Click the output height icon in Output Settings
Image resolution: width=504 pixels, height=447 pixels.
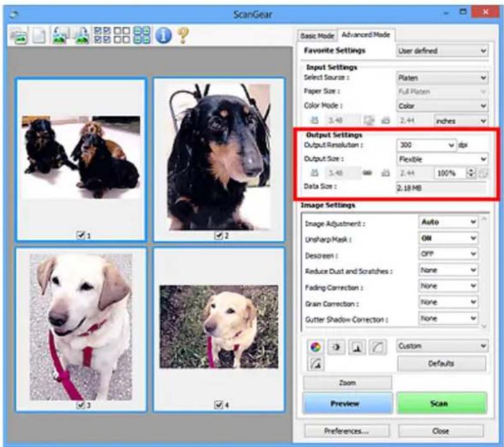[x=385, y=173]
